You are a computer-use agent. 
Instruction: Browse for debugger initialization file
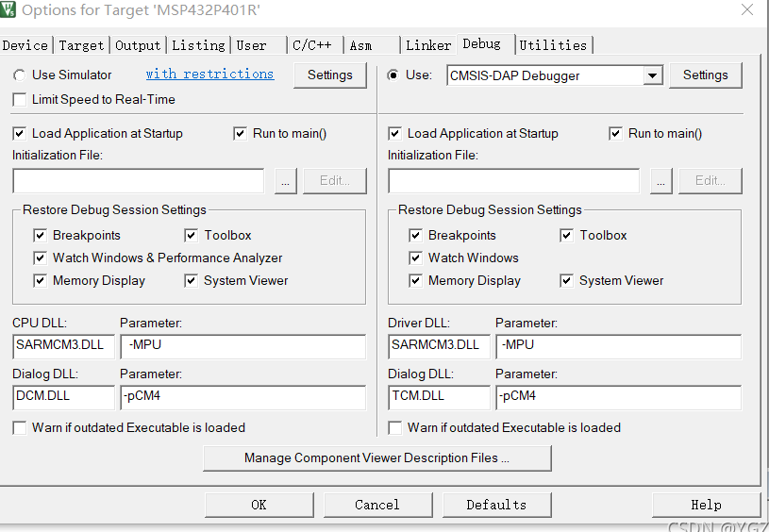coord(661,181)
